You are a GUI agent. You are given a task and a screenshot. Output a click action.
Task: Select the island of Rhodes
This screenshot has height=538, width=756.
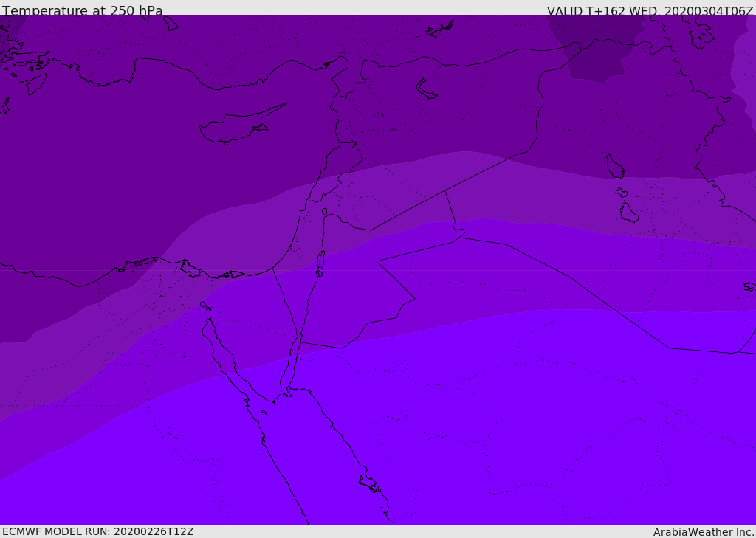(36, 84)
